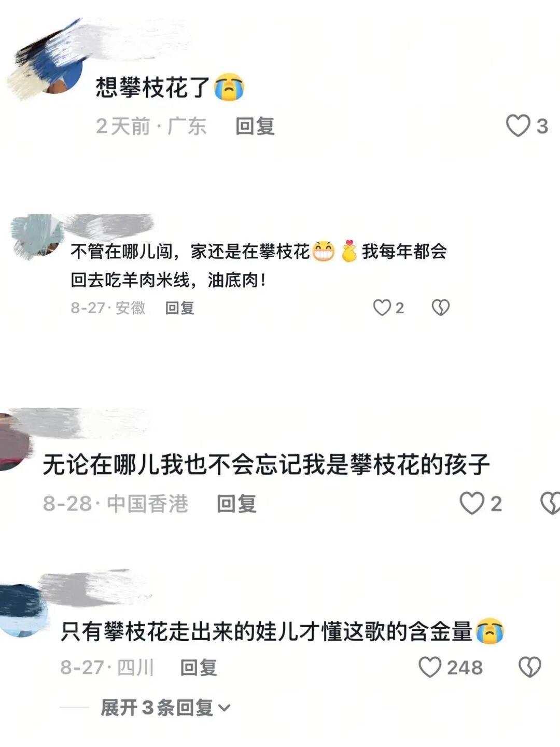Open the Sichuan commenter's avatar

22,611
